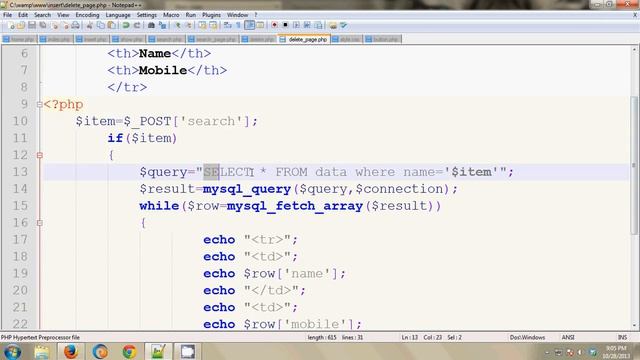Toggle show all characters icon
The height and width of the screenshot is (360, 640).
coord(238,25)
